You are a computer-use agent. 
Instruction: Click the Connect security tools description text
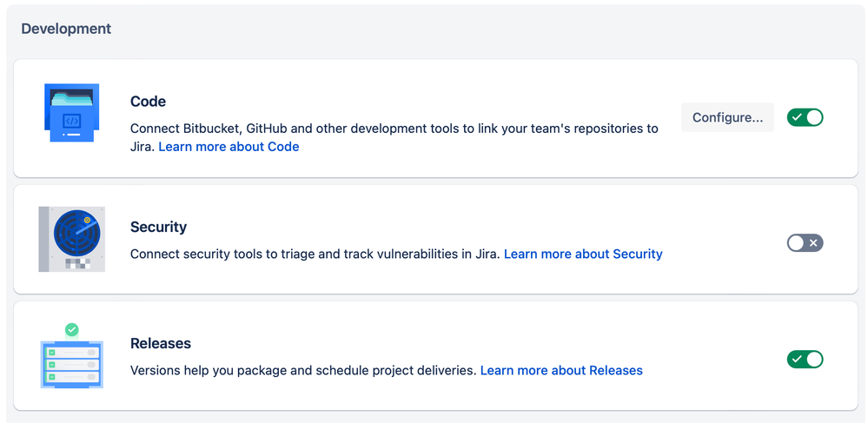click(x=315, y=254)
